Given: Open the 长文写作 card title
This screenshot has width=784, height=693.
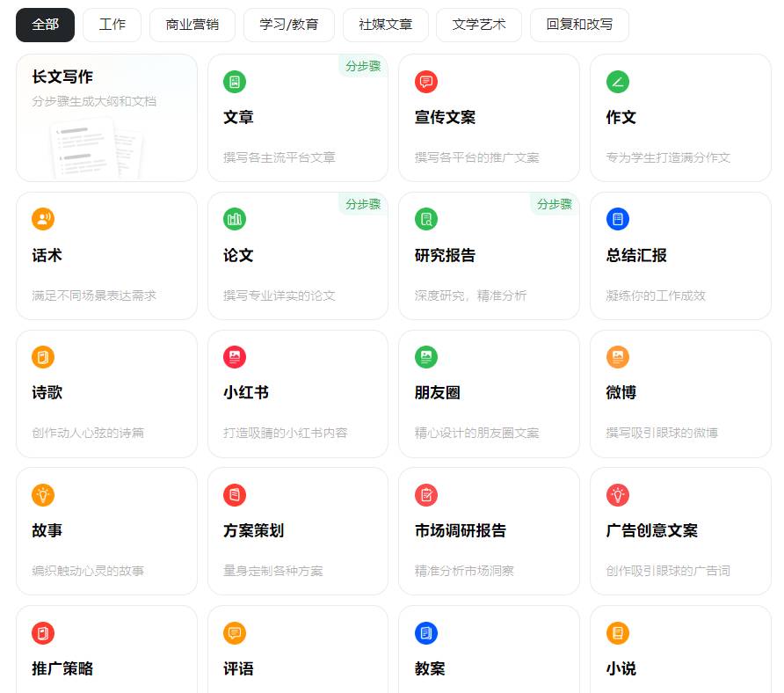Looking at the screenshot, I should point(62,77).
